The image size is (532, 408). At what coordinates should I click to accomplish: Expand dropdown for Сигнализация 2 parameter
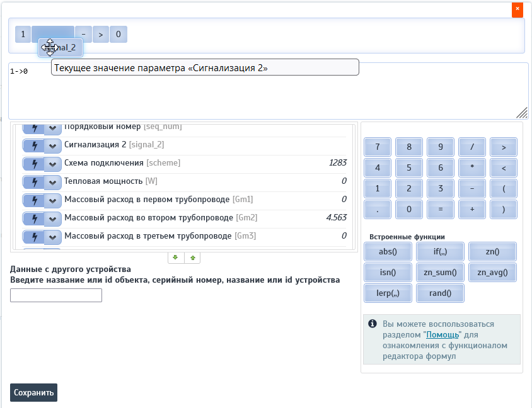(x=53, y=145)
